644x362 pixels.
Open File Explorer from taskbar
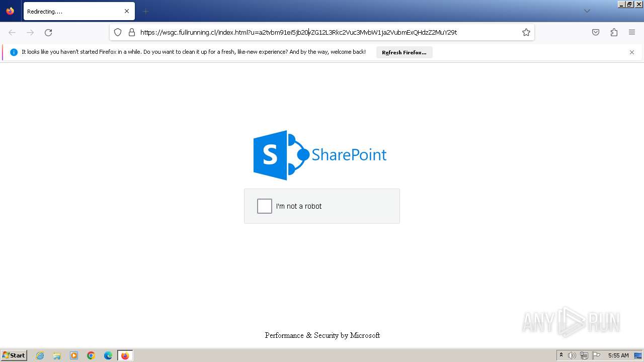[57, 355]
